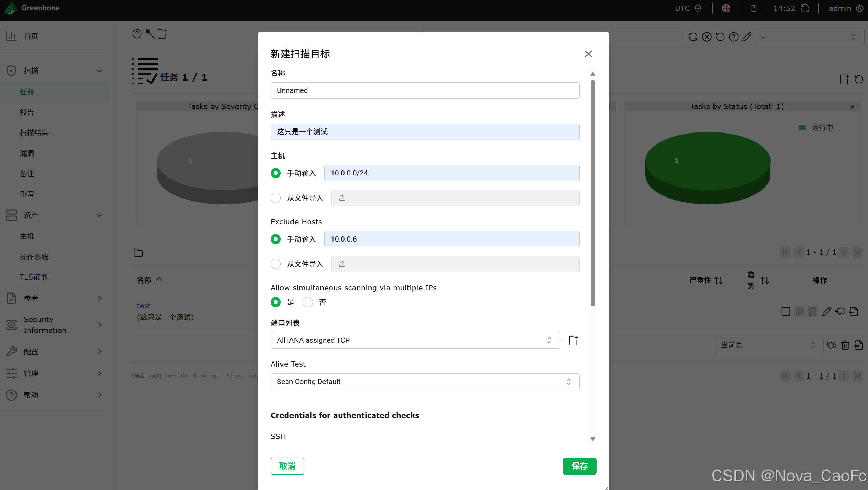Select hosts 从文件导入 radio button
Screen dimensions: 868x490
pos(276,198)
